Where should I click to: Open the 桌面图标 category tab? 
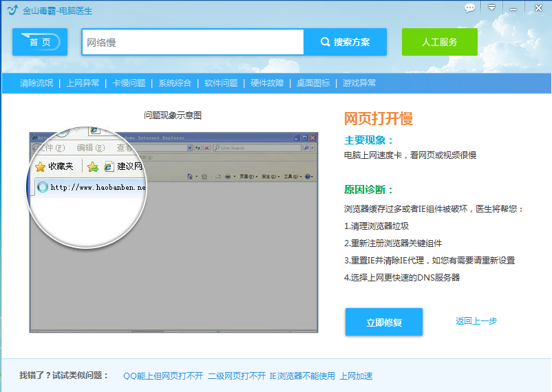point(313,83)
